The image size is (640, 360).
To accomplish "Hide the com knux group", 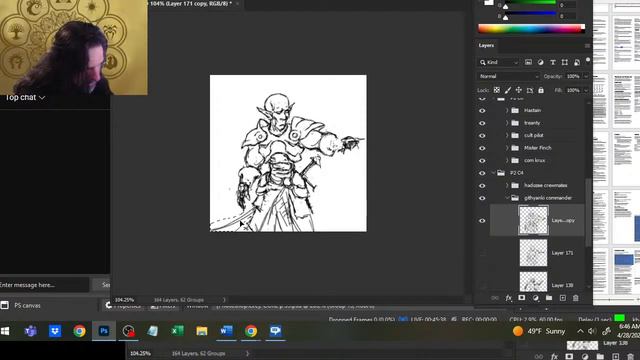I will tap(482, 160).
